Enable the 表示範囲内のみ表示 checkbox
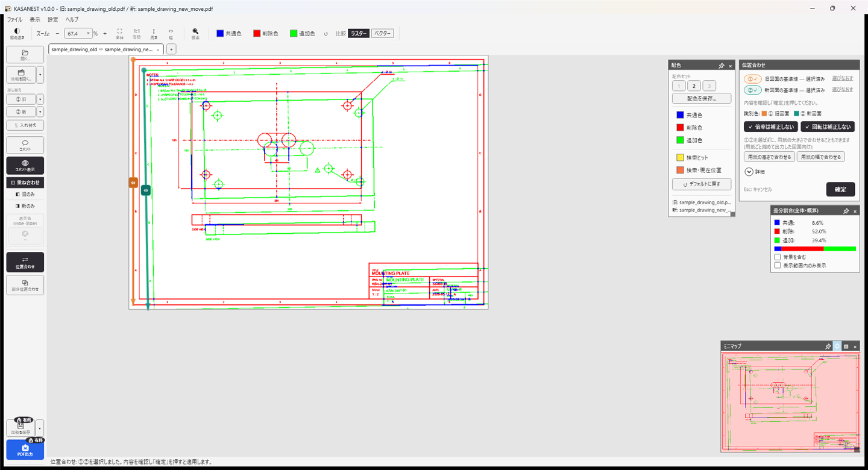868x470 pixels. (x=778, y=265)
